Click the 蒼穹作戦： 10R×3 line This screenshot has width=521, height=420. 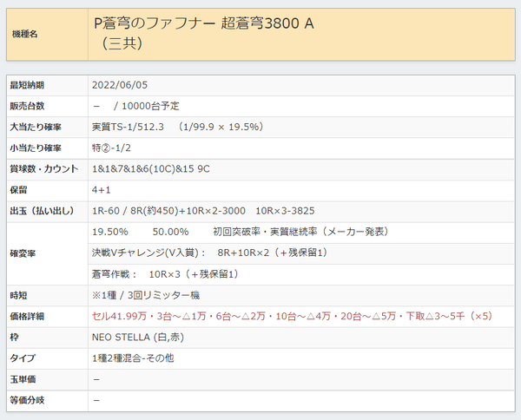pos(166,274)
